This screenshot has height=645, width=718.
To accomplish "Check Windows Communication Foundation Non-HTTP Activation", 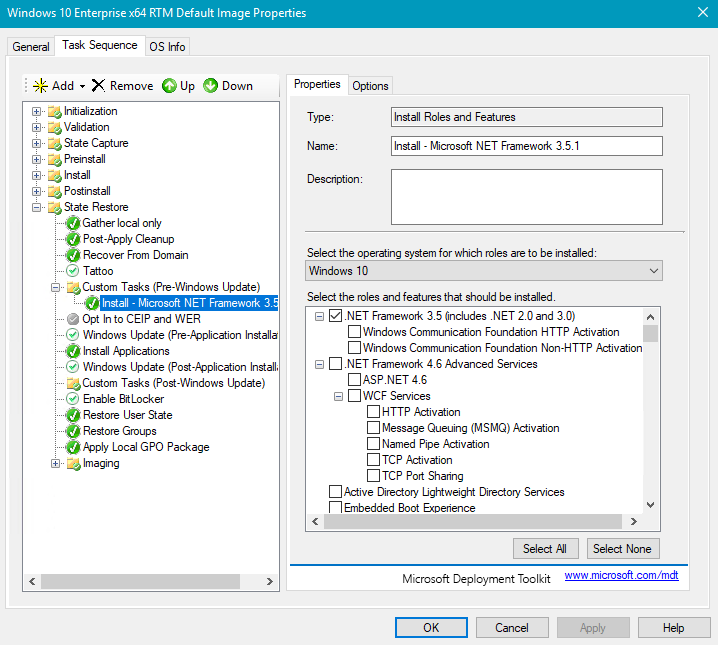I will point(354,348).
